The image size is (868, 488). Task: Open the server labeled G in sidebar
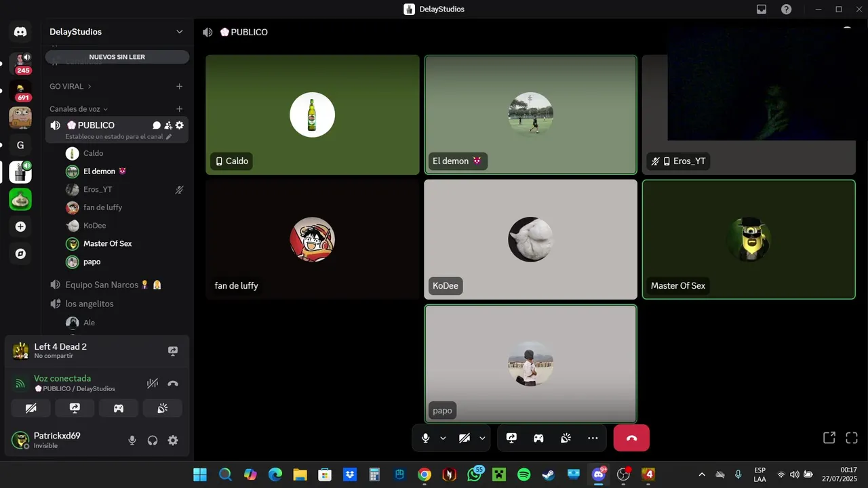point(20,145)
